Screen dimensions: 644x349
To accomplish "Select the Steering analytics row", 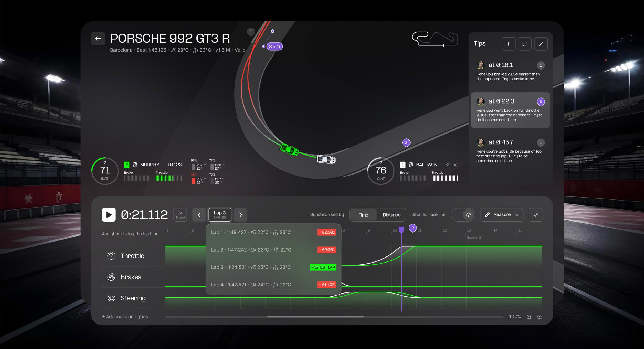I will coord(133,298).
